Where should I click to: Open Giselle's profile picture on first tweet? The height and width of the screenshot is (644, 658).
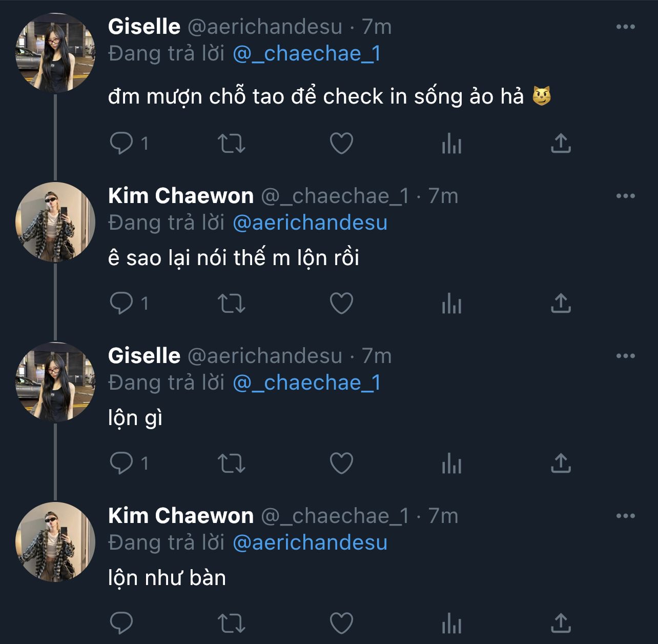(x=55, y=53)
